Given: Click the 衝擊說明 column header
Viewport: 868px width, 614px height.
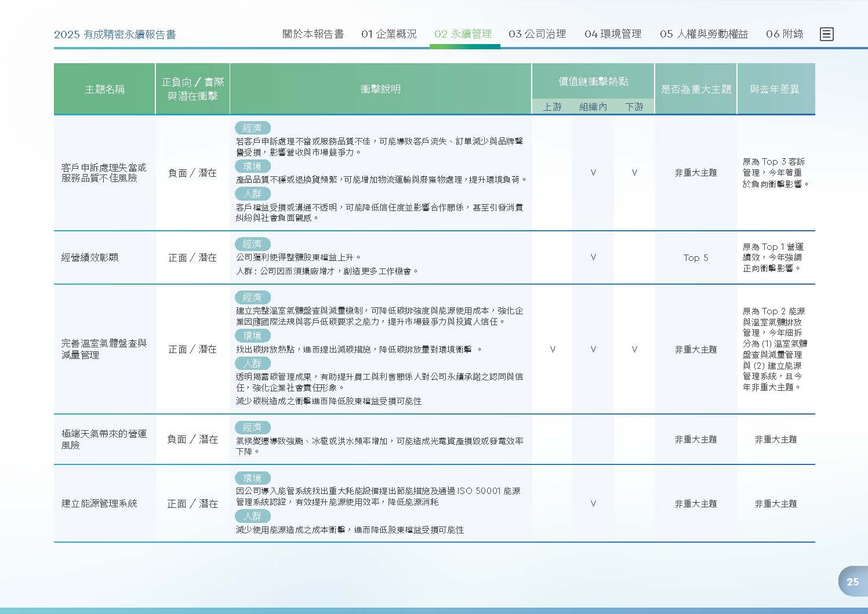Looking at the screenshot, I should [380, 89].
